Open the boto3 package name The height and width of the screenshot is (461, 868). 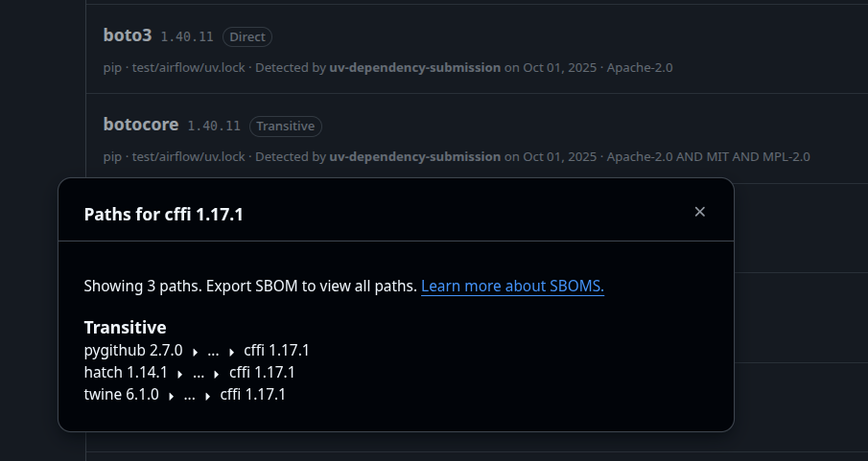point(128,35)
